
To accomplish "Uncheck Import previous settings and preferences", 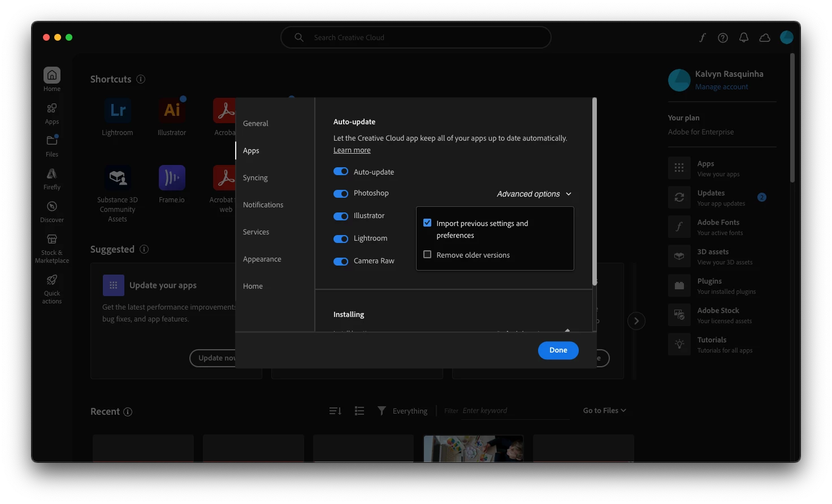I will pos(427,223).
